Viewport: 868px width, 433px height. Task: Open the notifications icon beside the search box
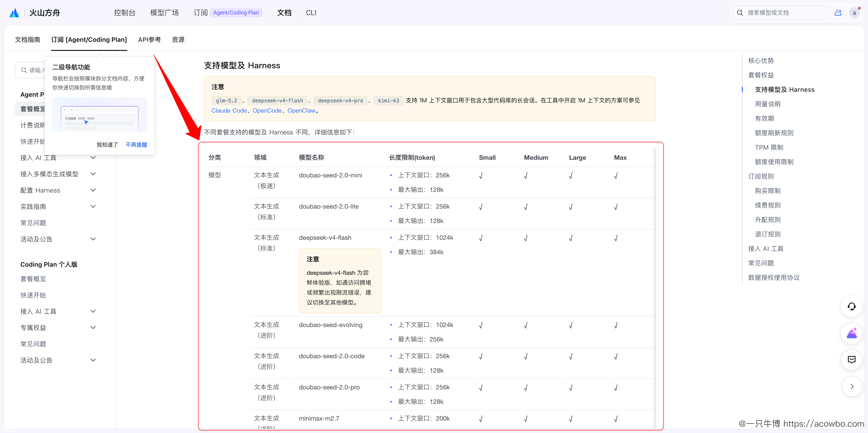[838, 13]
